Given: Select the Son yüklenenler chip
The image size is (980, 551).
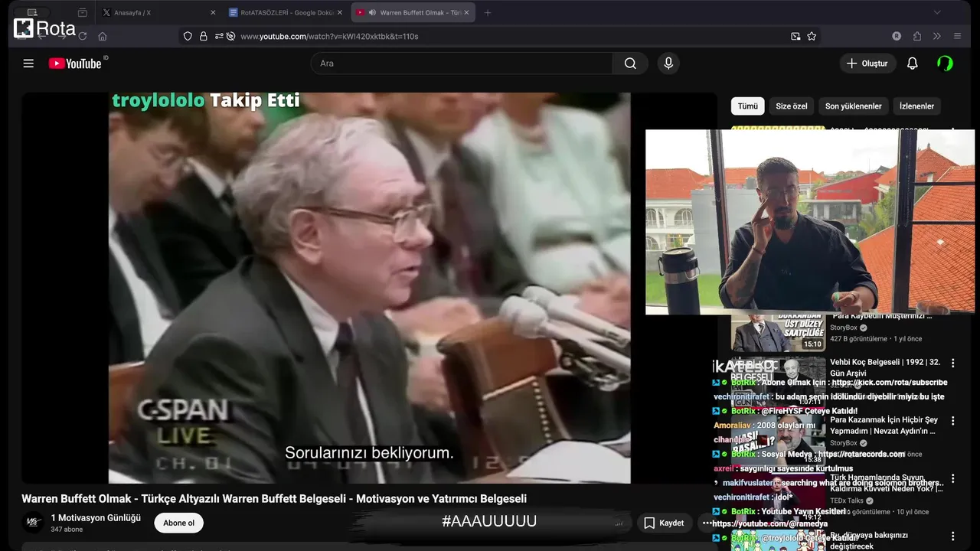Looking at the screenshot, I should click(x=854, y=106).
